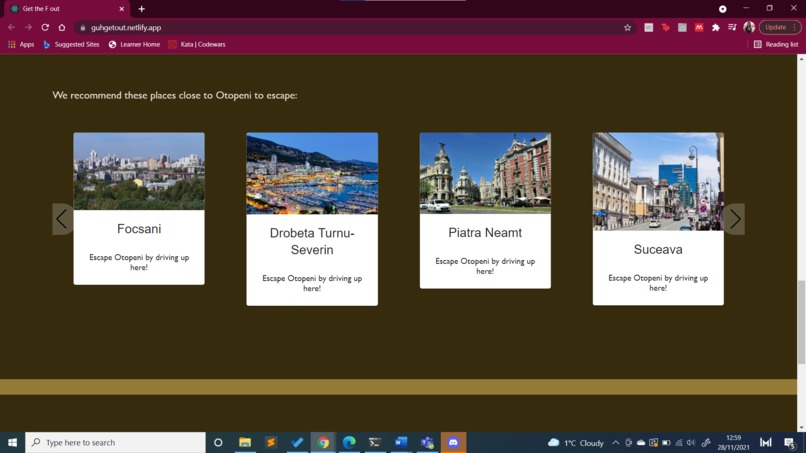Open the notification center icon
This screenshot has height=453, width=806.
click(x=790, y=443)
